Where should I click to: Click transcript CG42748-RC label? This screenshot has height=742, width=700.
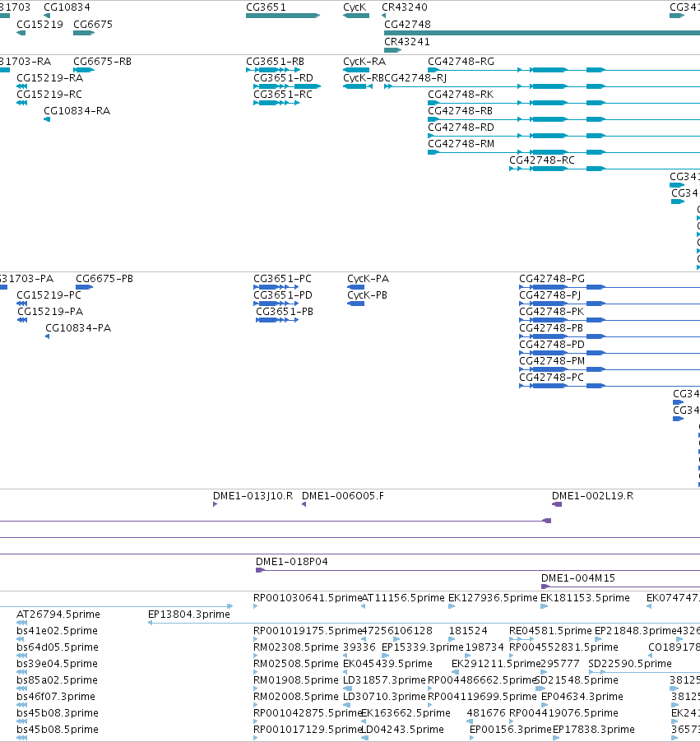(x=542, y=160)
